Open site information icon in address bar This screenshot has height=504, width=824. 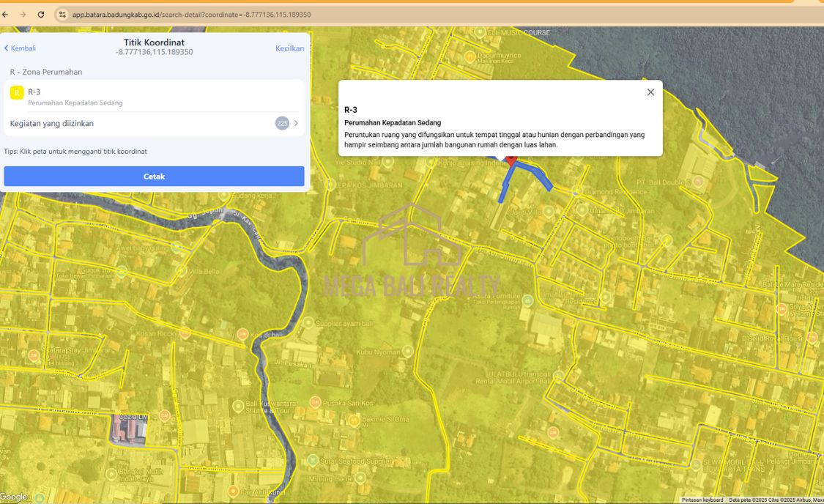coord(62,15)
